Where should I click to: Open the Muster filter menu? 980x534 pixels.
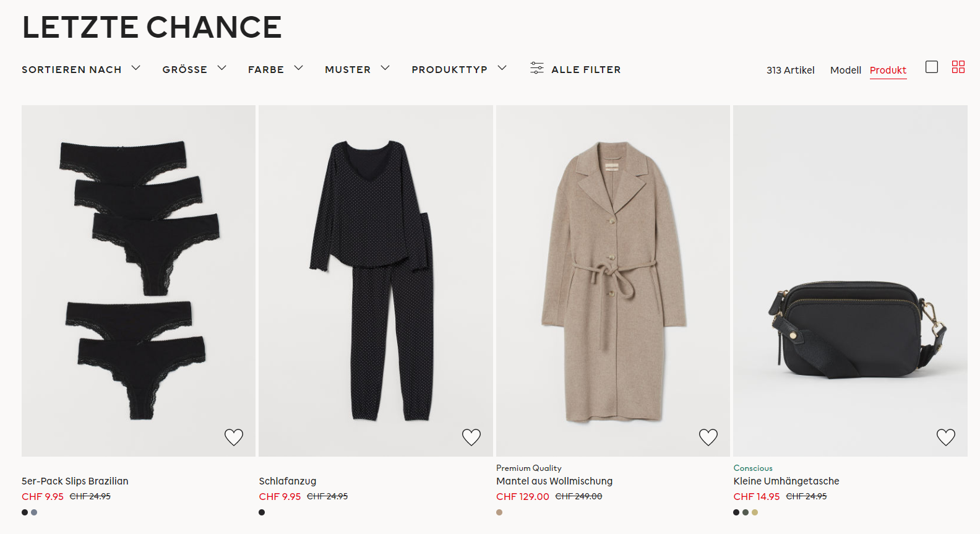pyautogui.click(x=357, y=69)
